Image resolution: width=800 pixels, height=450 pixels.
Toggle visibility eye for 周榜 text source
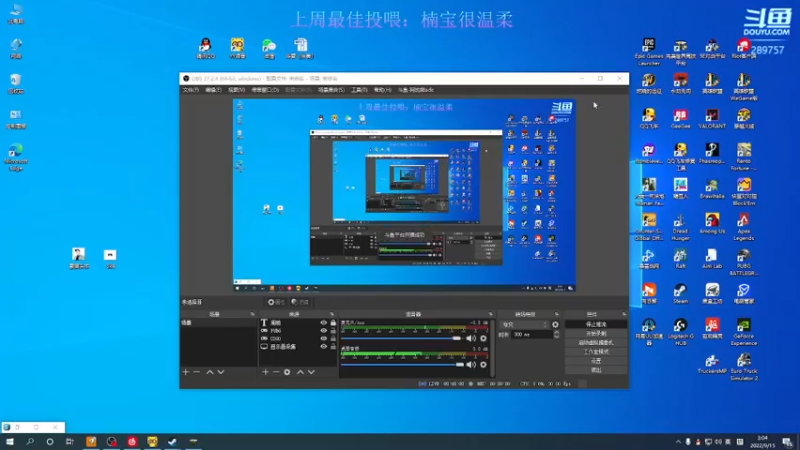(x=323, y=323)
